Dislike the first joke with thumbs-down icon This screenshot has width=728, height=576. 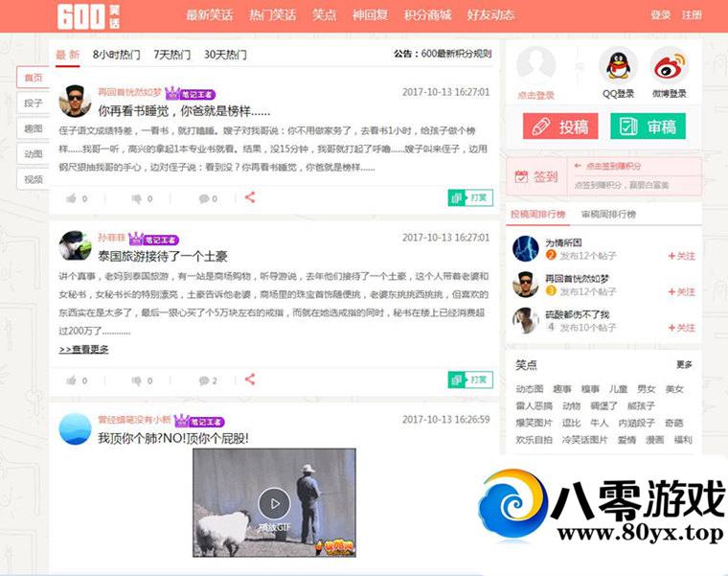point(137,198)
